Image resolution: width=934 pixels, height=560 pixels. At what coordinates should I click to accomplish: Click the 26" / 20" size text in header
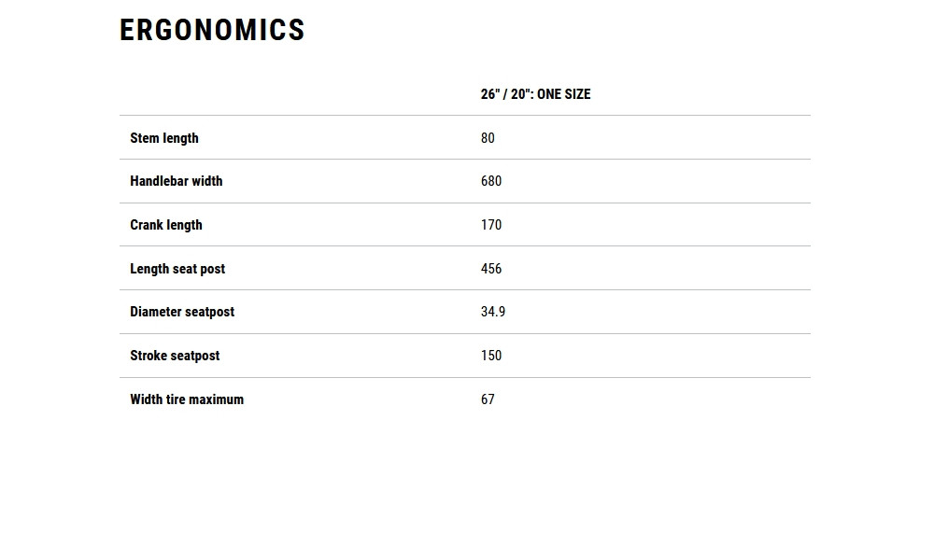pyautogui.click(x=505, y=94)
